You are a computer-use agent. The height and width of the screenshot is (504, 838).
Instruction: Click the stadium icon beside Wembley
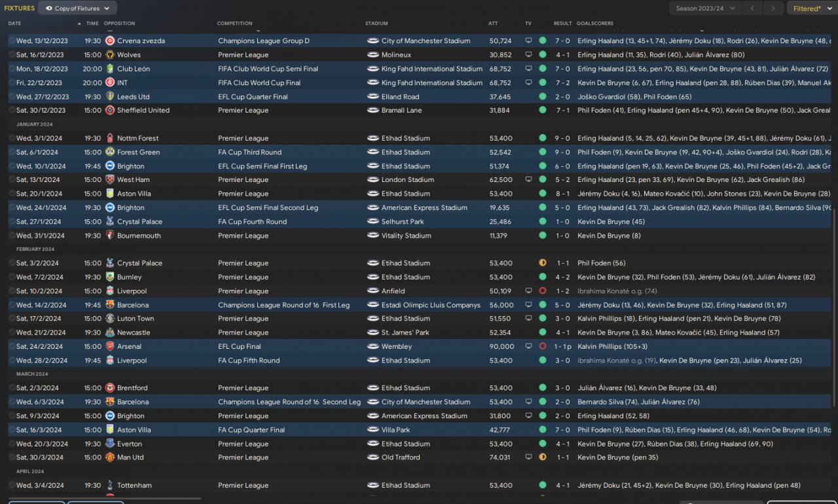click(373, 347)
